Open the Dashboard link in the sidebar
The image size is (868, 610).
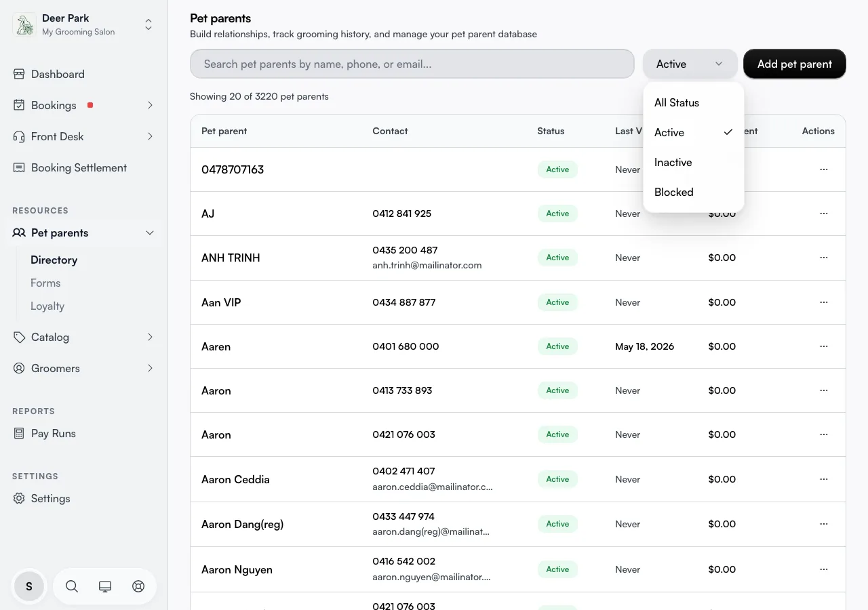point(58,74)
